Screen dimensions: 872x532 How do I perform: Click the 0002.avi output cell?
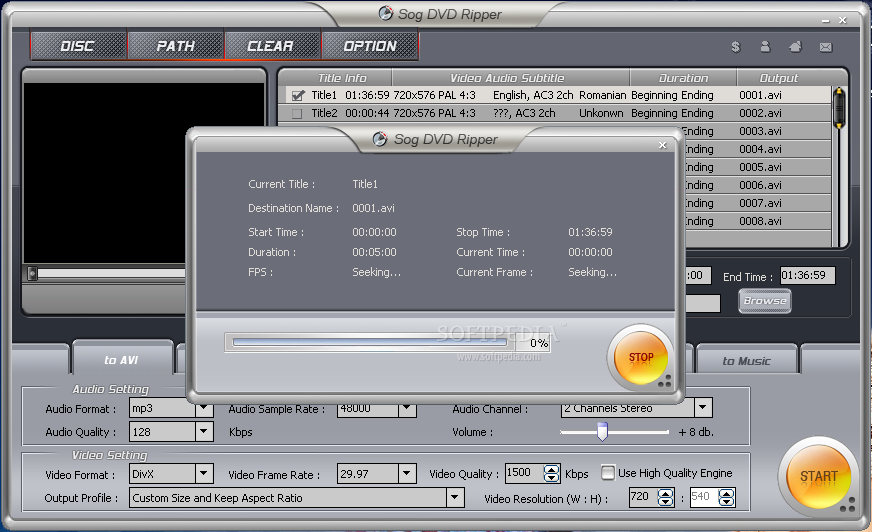760,113
